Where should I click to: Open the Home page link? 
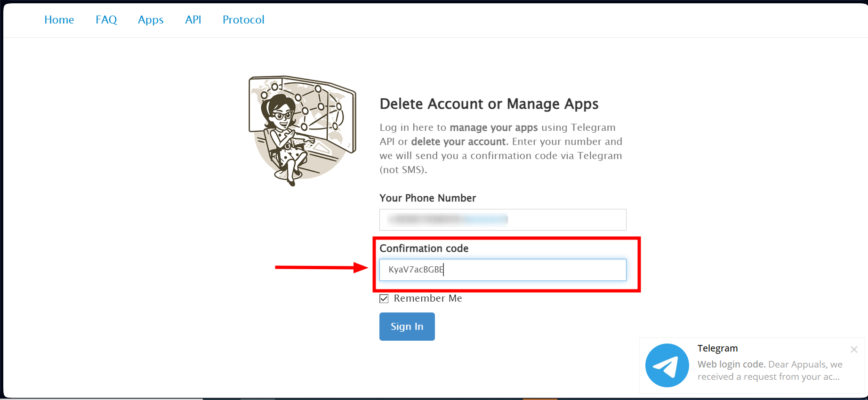(x=59, y=20)
